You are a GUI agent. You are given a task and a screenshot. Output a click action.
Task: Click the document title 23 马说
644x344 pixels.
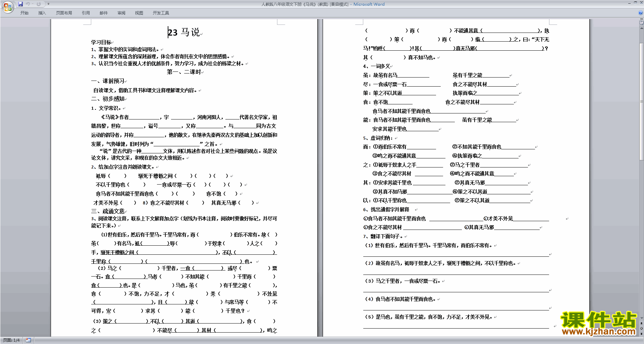[184, 32]
